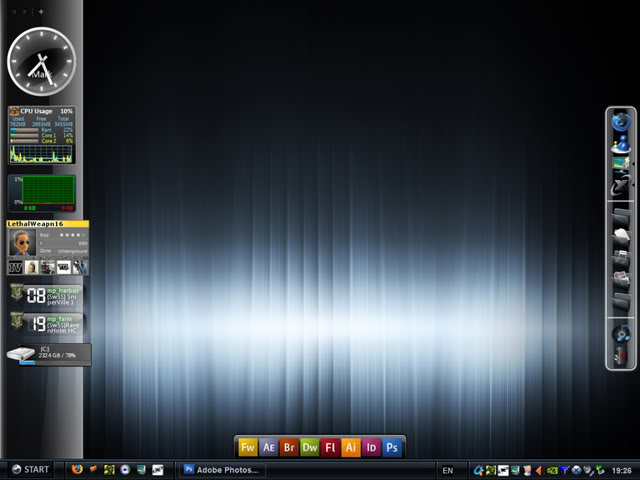The image size is (640, 480).
Task: Click the CPU Usage gadget header
Action: coord(42,111)
